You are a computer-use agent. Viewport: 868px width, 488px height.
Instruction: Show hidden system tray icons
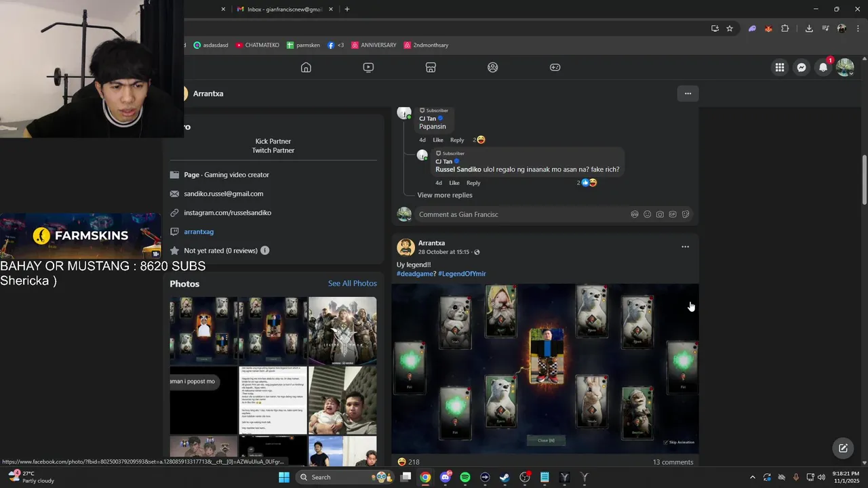[x=752, y=477]
